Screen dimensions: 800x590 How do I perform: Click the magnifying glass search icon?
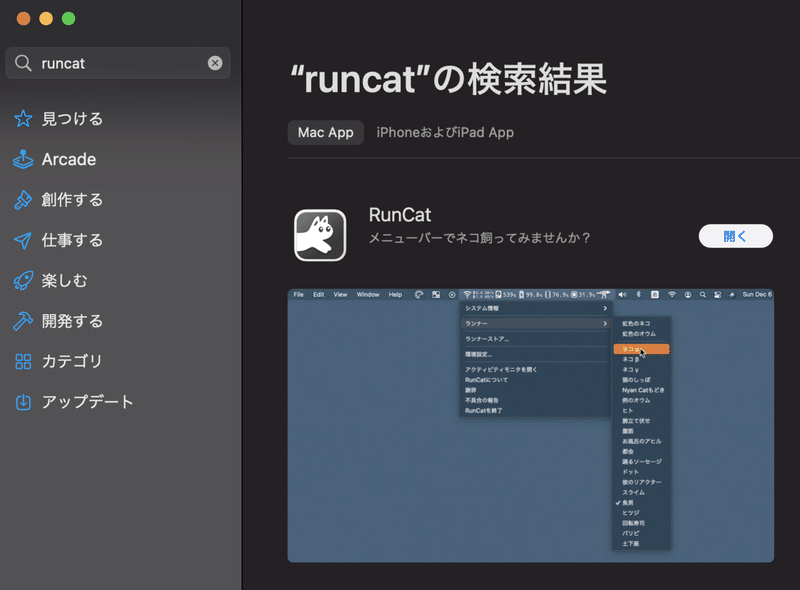[23, 63]
